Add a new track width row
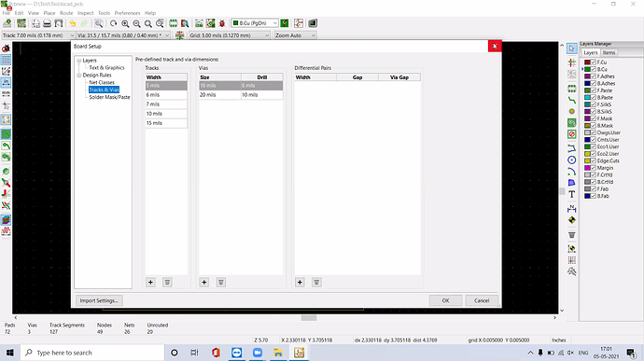 (x=150, y=282)
